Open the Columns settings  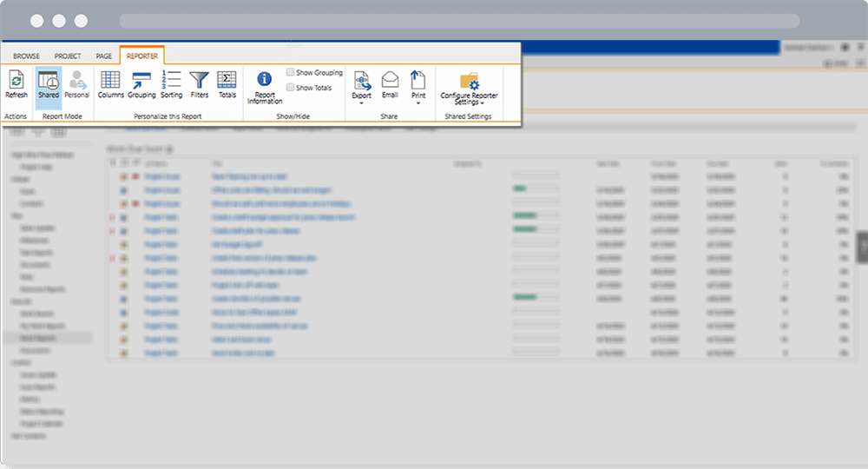click(110, 84)
